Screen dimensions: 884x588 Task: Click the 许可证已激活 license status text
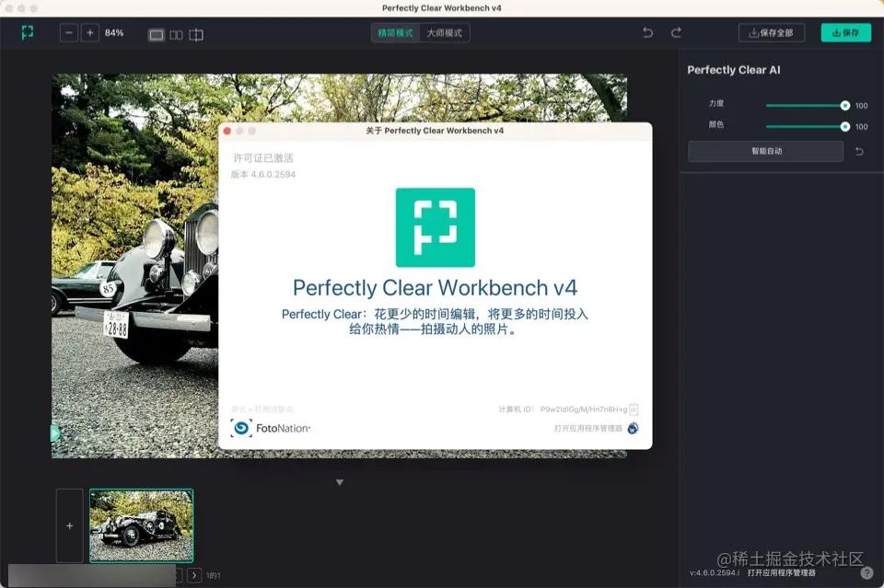tap(263, 158)
